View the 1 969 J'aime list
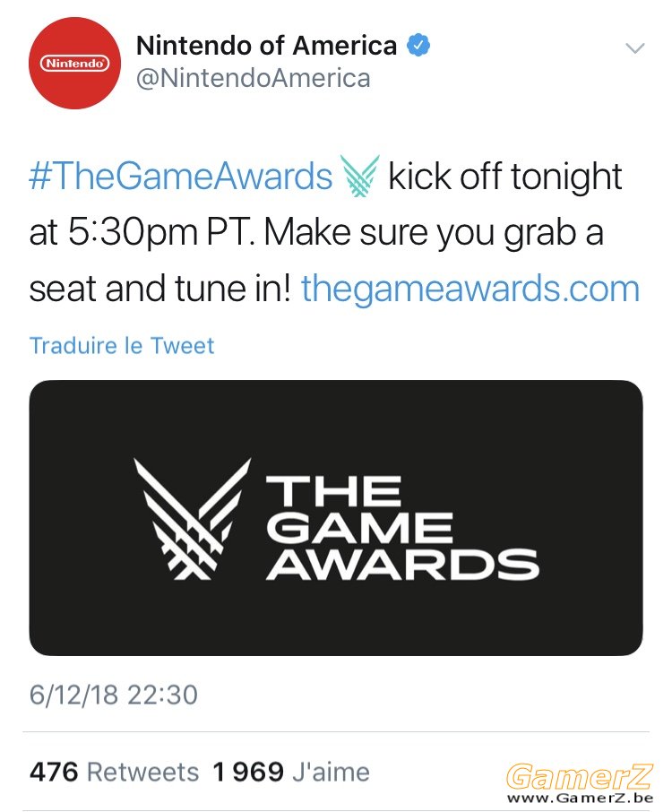This screenshot has height=812, width=672. (291, 772)
